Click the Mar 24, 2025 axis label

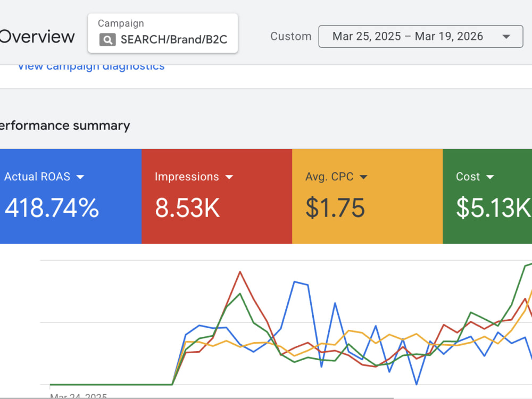coord(78,396)
